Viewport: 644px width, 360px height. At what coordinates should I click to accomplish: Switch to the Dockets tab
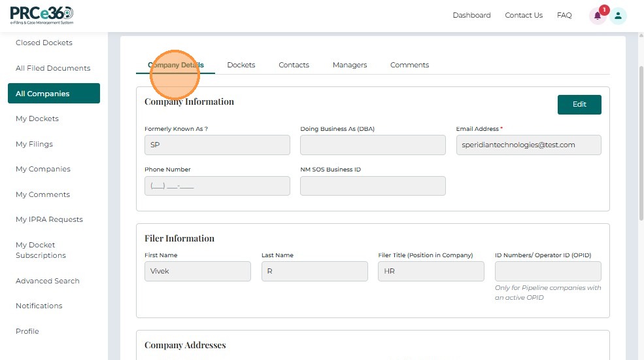pos(241,65)
